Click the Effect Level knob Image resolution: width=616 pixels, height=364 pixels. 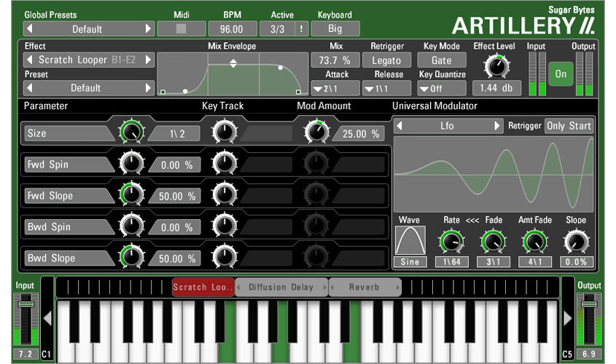click(x=496, y=67)
